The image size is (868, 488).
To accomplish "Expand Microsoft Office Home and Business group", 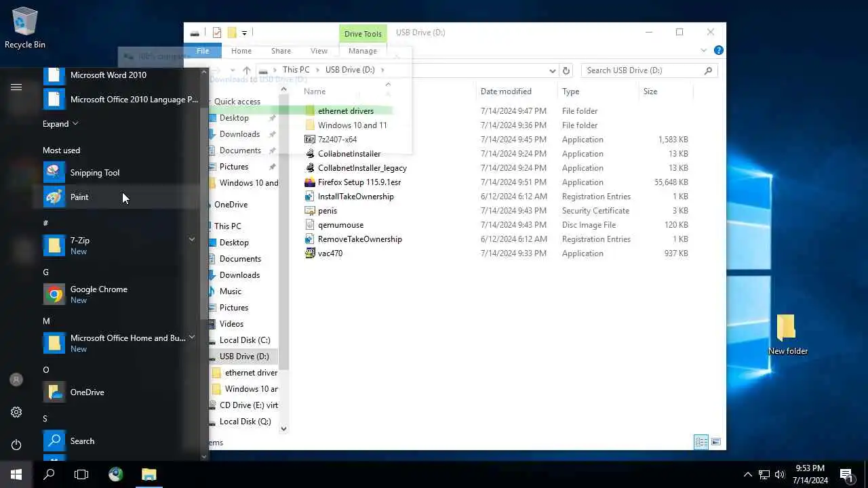I will 192,337.
